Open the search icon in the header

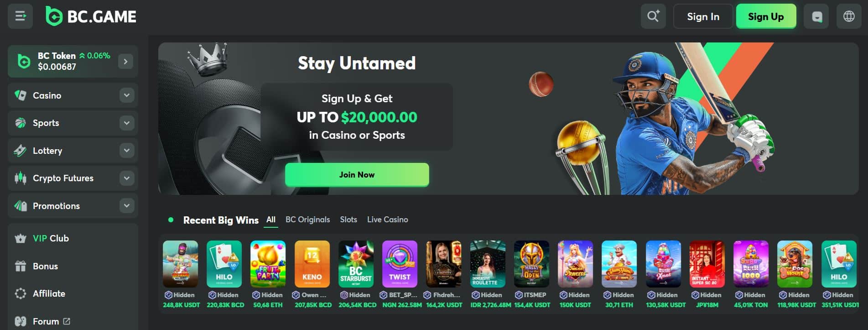[x=653, y=16]
